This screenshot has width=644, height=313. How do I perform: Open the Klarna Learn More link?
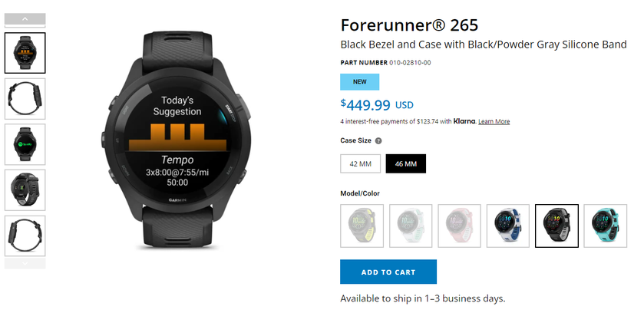(x=494, y=121)
